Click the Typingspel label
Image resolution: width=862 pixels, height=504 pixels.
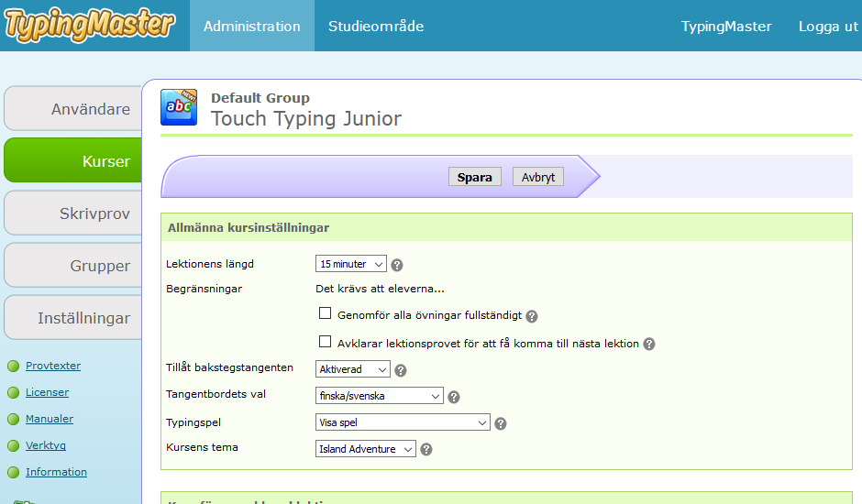pyautogui.click(x=193, y=422)
